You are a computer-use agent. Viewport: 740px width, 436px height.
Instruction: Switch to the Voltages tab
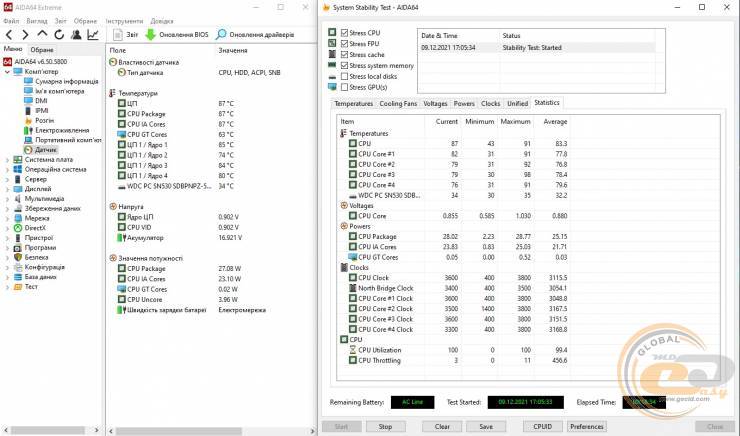435,103
